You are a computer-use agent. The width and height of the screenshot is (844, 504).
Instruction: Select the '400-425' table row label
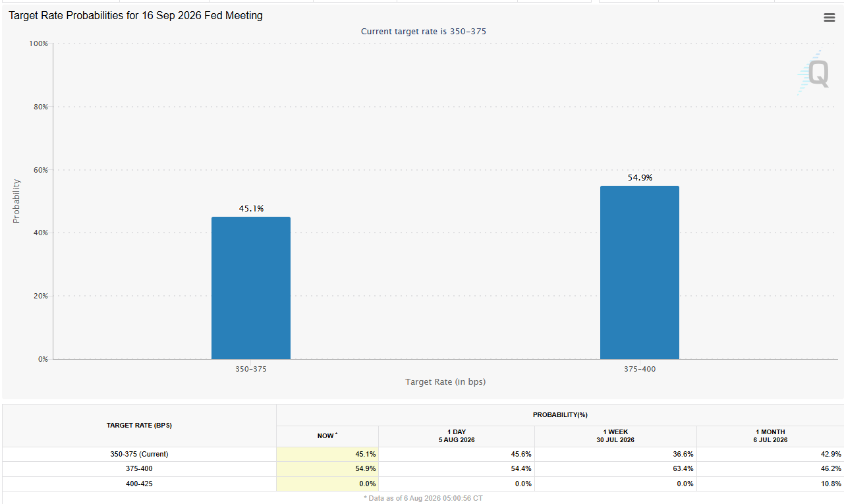click(139, 484)
